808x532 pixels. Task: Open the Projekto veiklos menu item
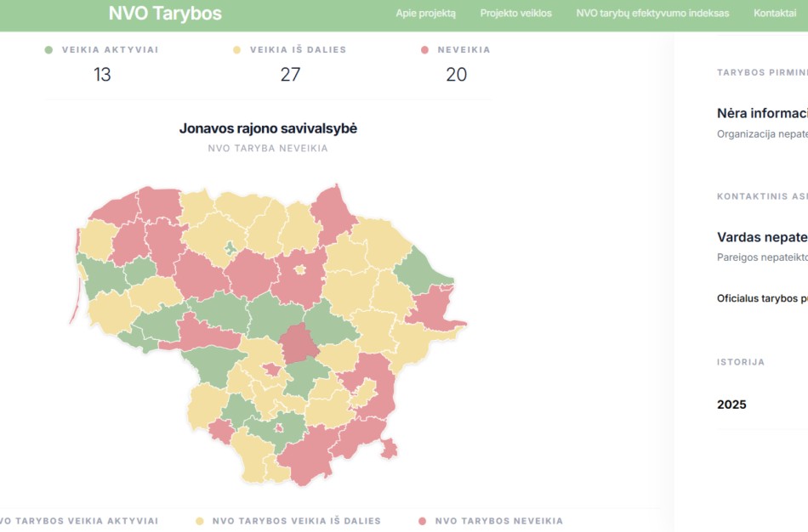pos(516,14)
